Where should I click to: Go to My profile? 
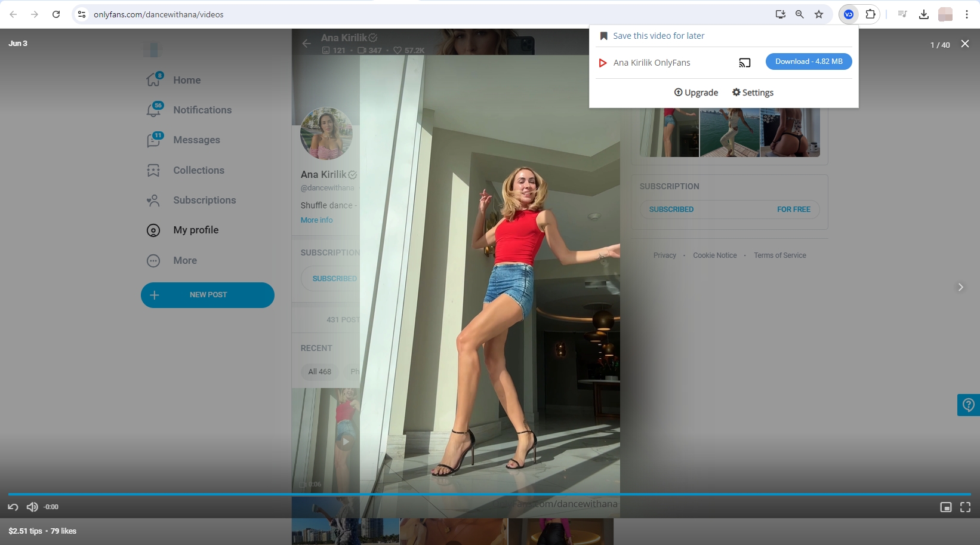coord(195,230)
